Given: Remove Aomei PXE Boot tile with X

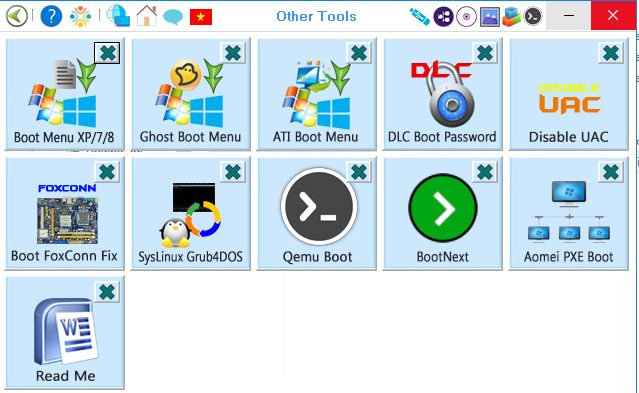Looking at the screenshot, I should (x=610, y=172).
